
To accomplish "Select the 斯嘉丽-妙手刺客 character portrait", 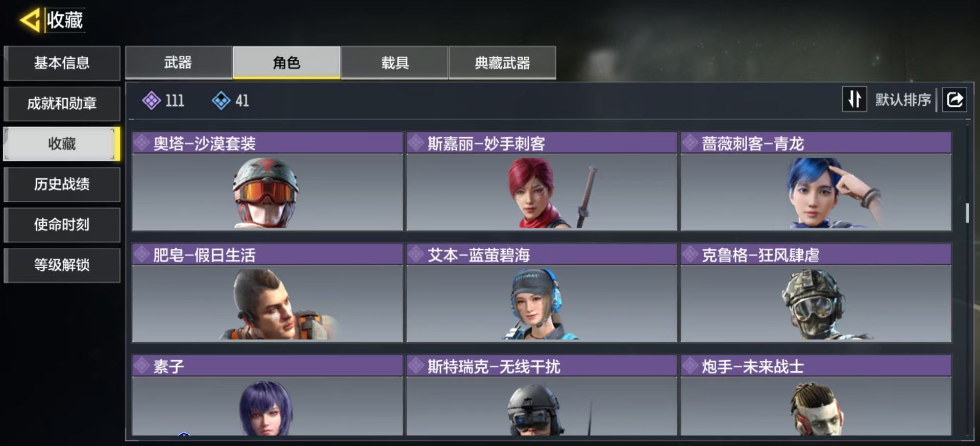I will [542, 192].
